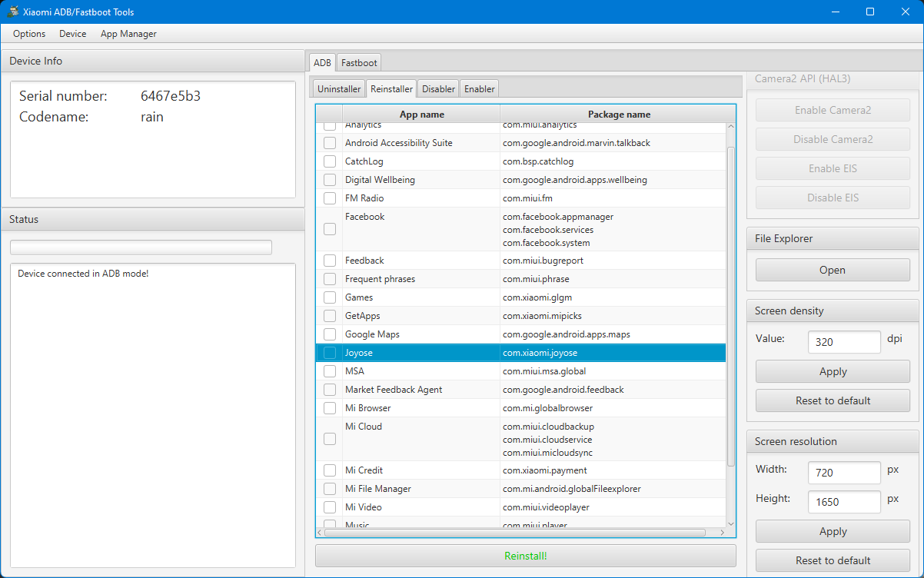Apply the screen resolution

point(833,531)
